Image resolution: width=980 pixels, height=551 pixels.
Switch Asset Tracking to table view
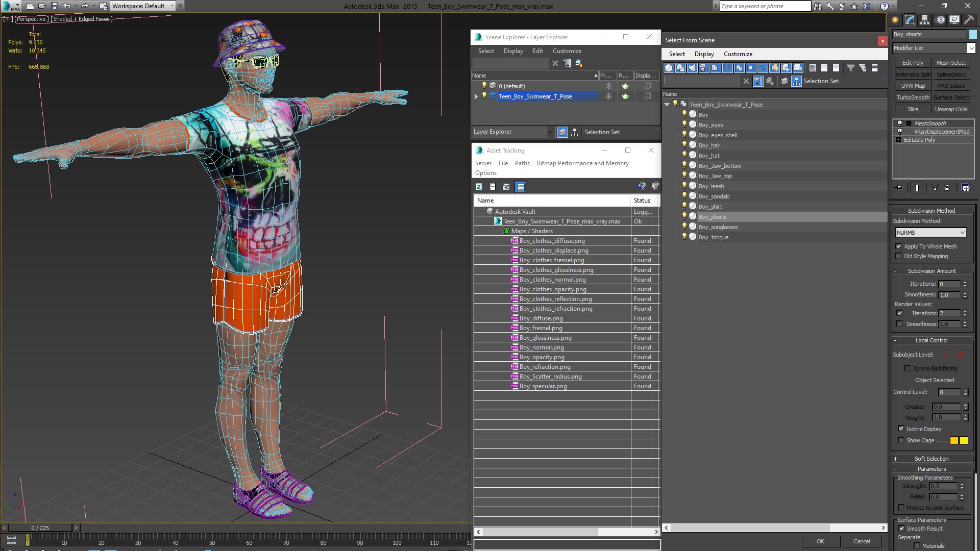click(521, 187)
